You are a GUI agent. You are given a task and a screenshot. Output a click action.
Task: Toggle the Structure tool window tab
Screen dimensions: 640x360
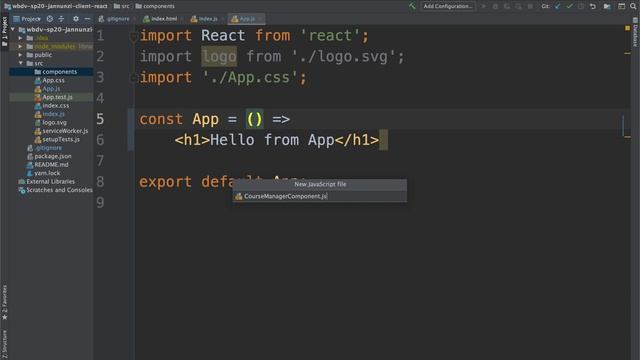[x=4, y=345]
